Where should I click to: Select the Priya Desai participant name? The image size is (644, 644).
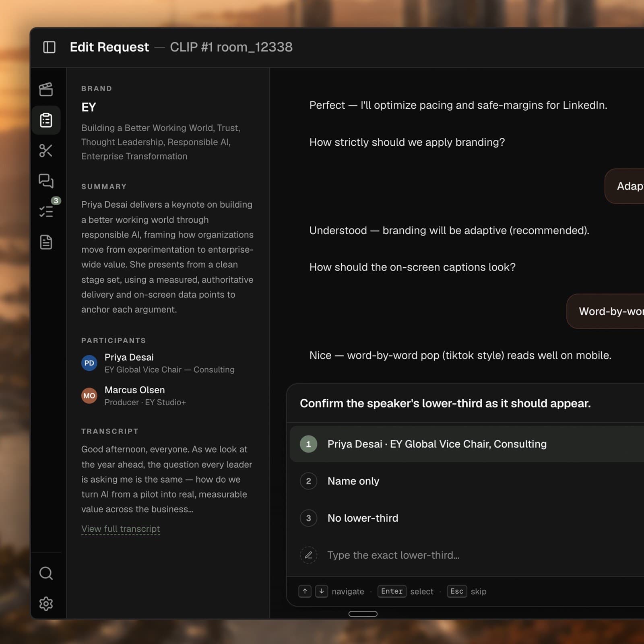[129, 357]
